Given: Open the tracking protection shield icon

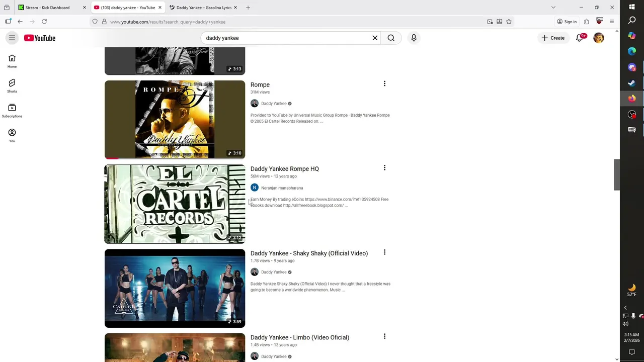Looking at the screenshot, I should tap(95, 22).
